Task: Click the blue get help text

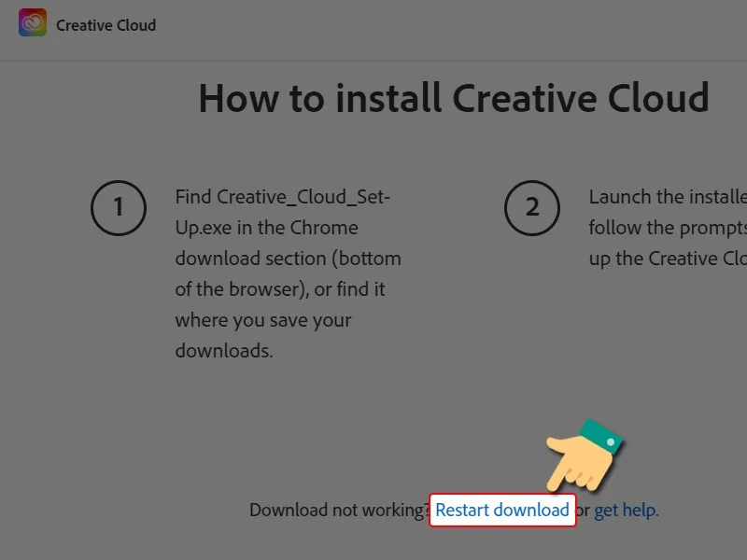Action: coord(626,511)
